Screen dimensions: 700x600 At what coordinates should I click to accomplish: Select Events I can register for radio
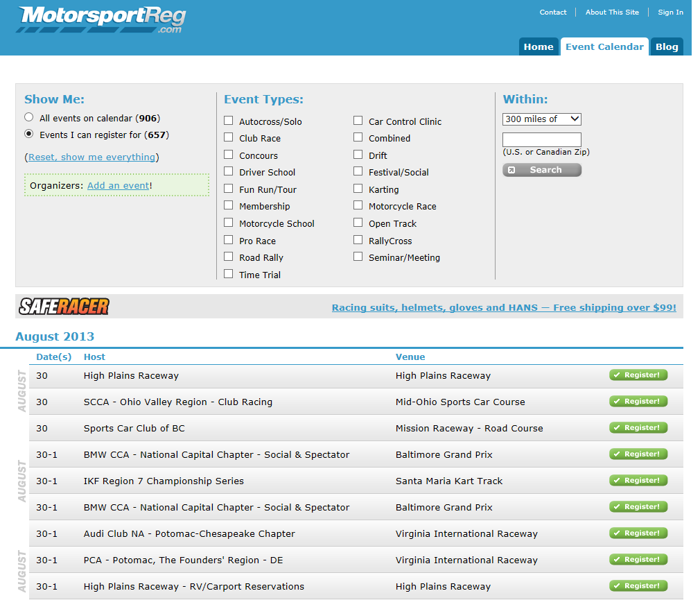coord(29,134)
